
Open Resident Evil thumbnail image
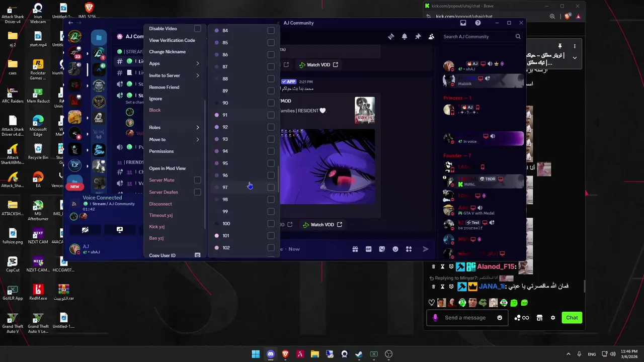pos(365,110)
